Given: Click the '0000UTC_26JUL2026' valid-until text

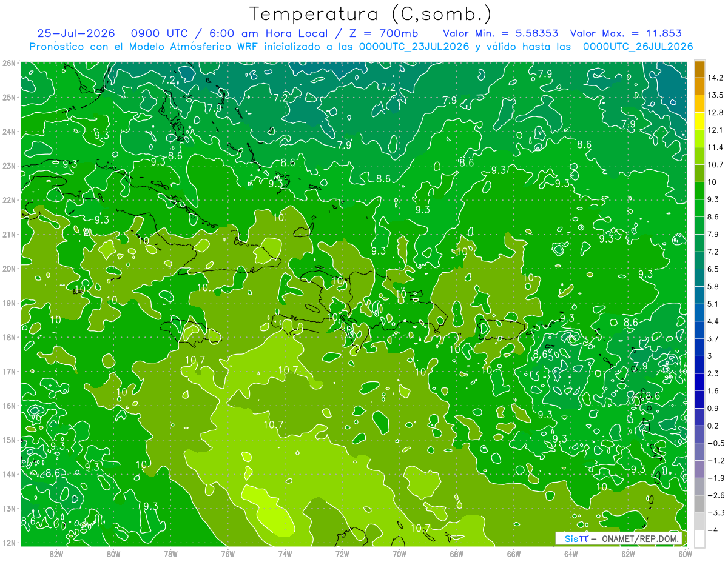Looking at the screenshot, I should (638, 47).
